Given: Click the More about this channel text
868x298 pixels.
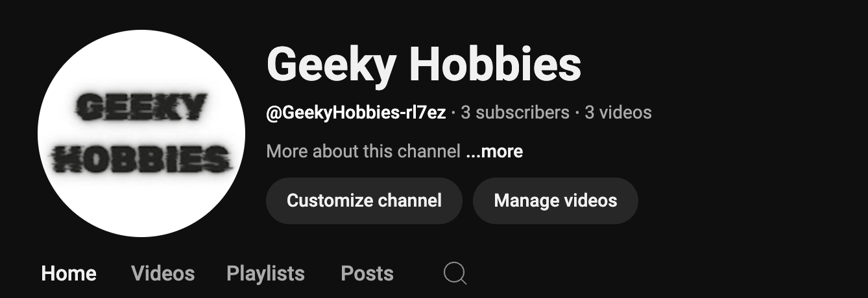Looking at the screenshot, I should click(363, 152).
